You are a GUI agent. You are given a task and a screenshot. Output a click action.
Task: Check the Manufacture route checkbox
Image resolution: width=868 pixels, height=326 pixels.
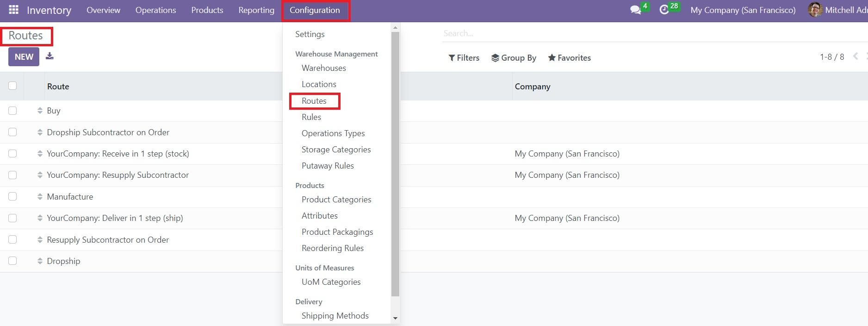coord(12,197)
